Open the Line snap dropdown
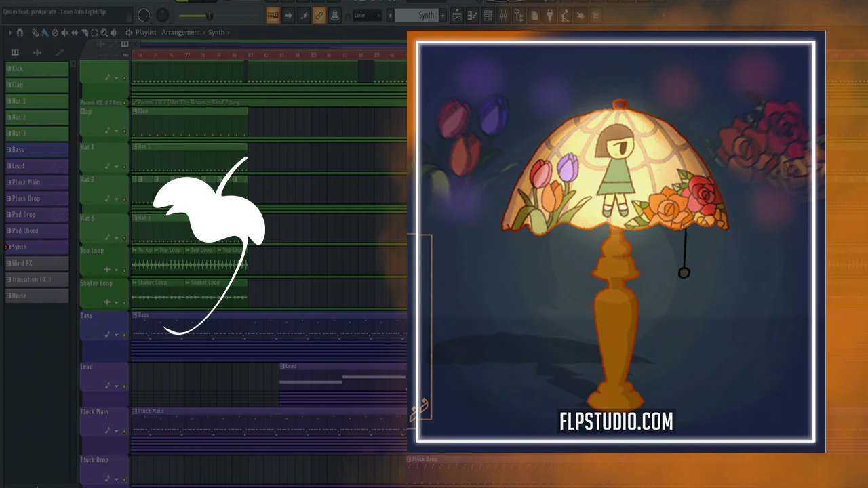This screenshot has height=488, width=868. pos(368,16)
